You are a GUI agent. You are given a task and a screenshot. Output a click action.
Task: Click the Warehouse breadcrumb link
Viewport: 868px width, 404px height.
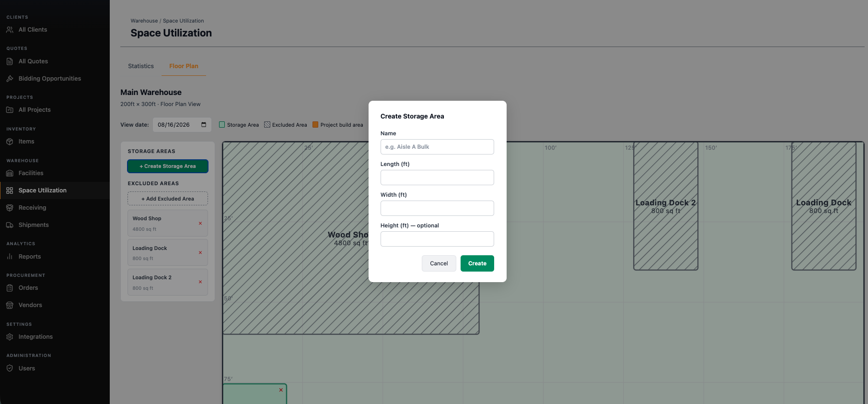(144, 21)
